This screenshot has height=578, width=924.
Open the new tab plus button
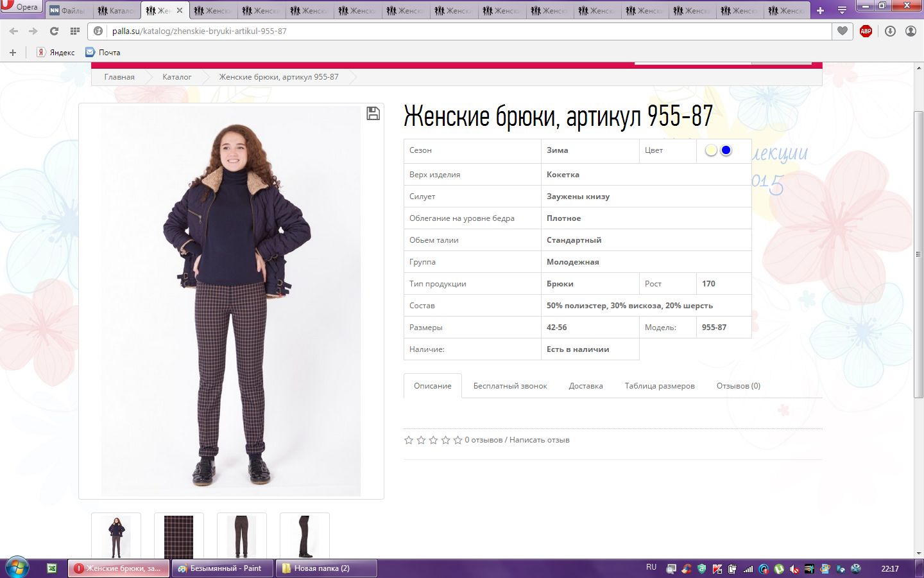click(x=820, y=10)
